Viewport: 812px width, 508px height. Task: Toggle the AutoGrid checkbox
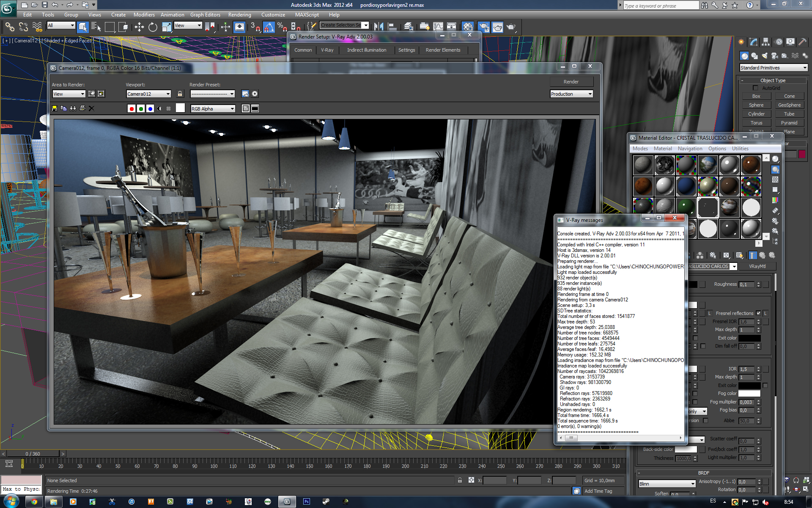(755, 88)
